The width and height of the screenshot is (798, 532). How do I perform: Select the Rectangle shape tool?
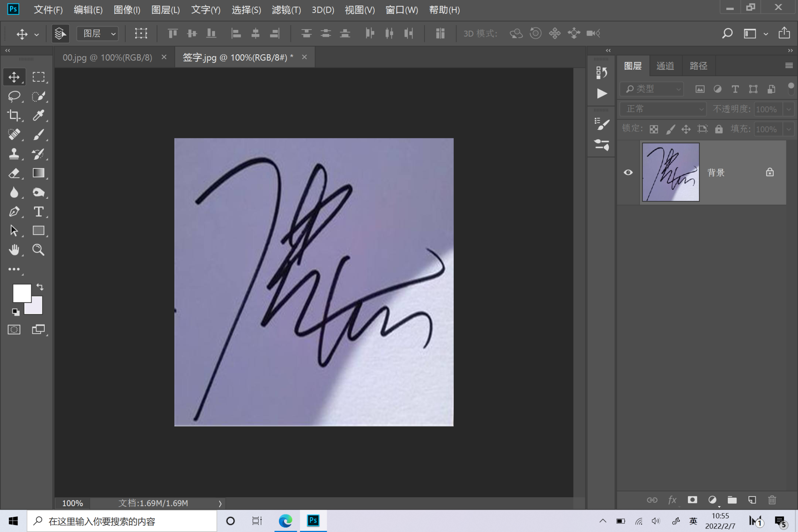(39, 231)
